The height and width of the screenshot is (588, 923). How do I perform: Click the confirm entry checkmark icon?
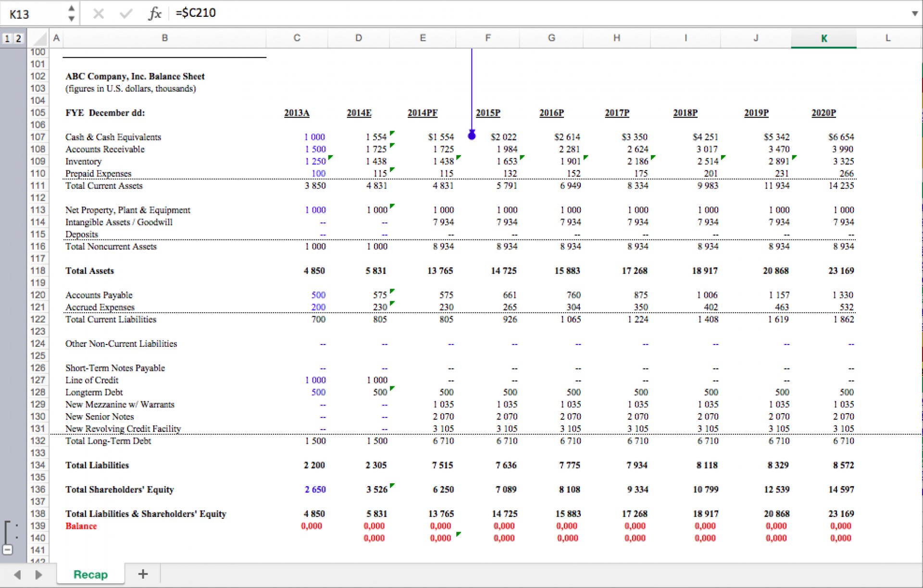(x=126, y=13)
